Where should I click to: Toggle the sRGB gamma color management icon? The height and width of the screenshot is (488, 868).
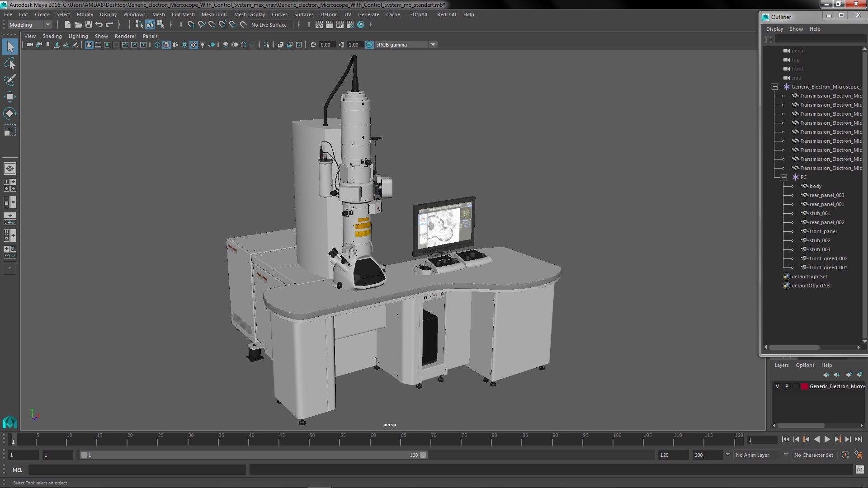point(369,45)
